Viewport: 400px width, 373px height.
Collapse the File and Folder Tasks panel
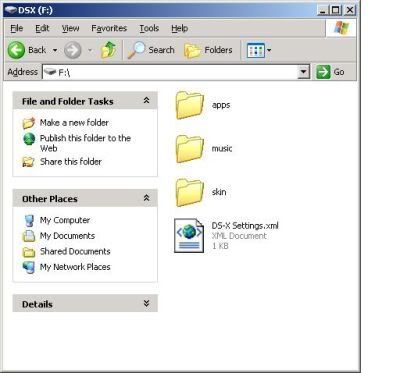click(x=146, y=101)
